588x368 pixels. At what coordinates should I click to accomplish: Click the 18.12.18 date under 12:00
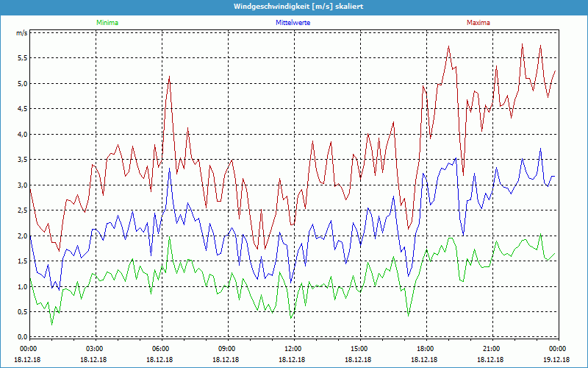pos(292,359)
